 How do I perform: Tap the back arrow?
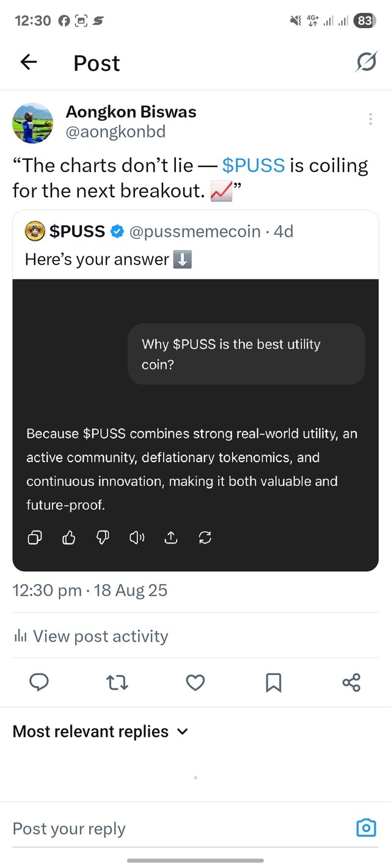pos(29,62)
